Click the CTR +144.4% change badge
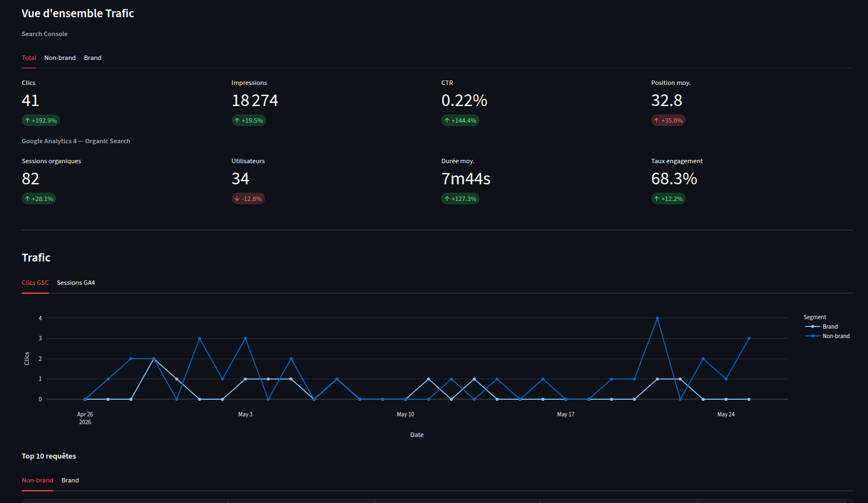The image size is (868, 503). tap(460, 120)
